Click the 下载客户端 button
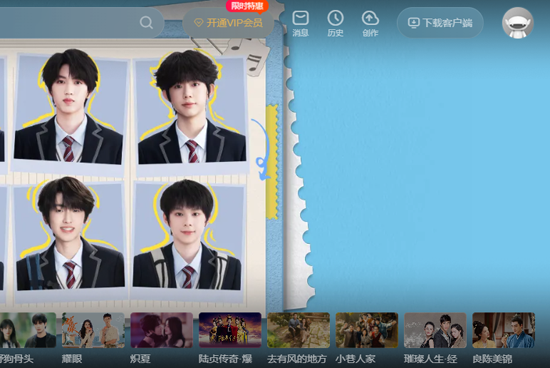The height and width of the screenshot is (368, 550). click(440, 23)
